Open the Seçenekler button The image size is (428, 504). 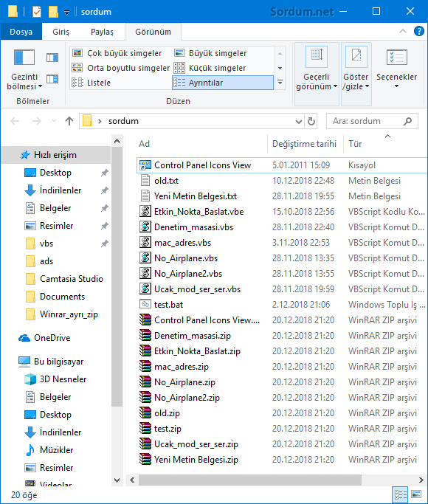tap(396, 69)
